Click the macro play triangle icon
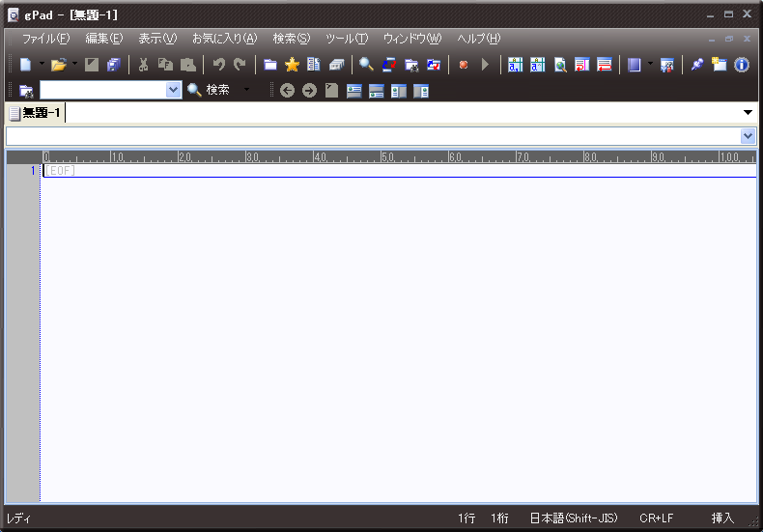 [x=485, y=65]
